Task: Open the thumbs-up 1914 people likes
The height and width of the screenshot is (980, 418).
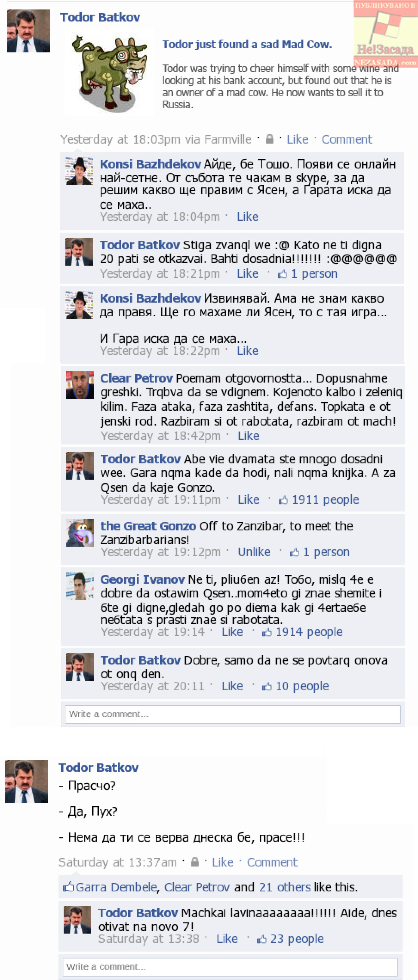Action: pos(302,632)
